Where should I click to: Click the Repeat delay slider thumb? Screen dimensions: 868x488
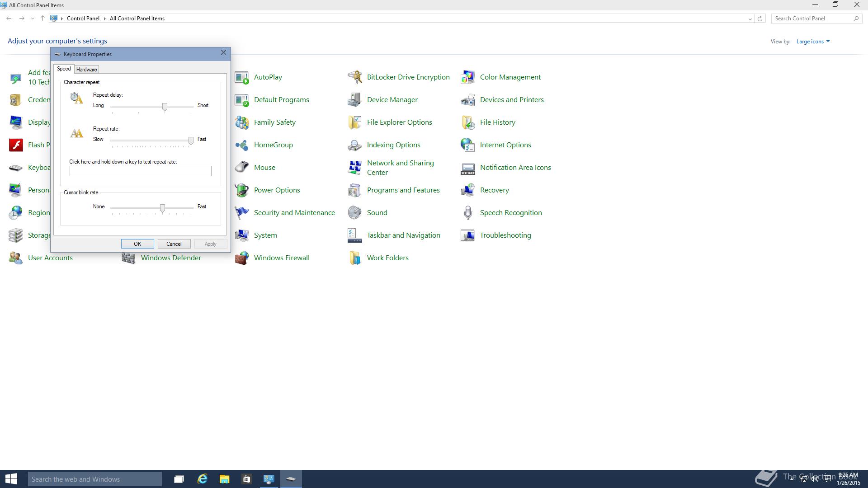165,107
